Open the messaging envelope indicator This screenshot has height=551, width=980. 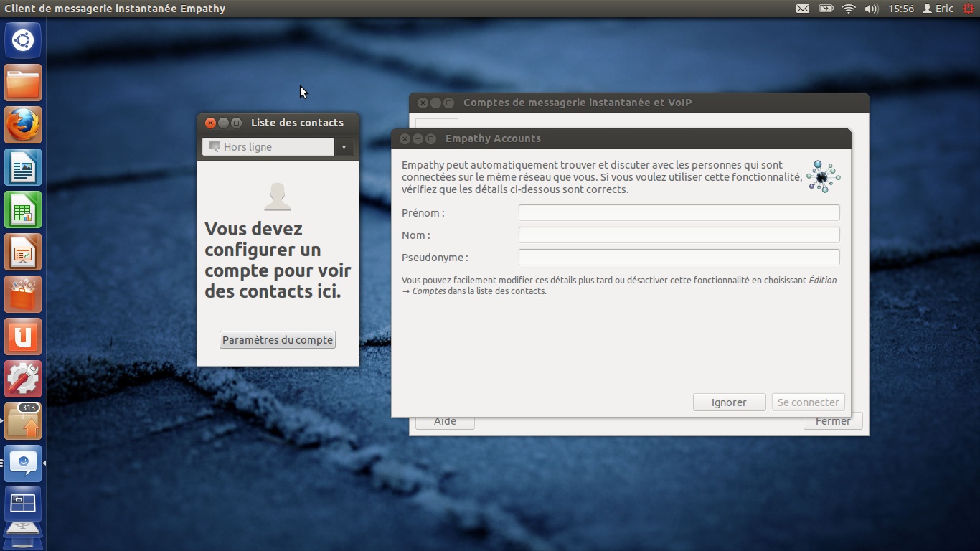(803, 9)
